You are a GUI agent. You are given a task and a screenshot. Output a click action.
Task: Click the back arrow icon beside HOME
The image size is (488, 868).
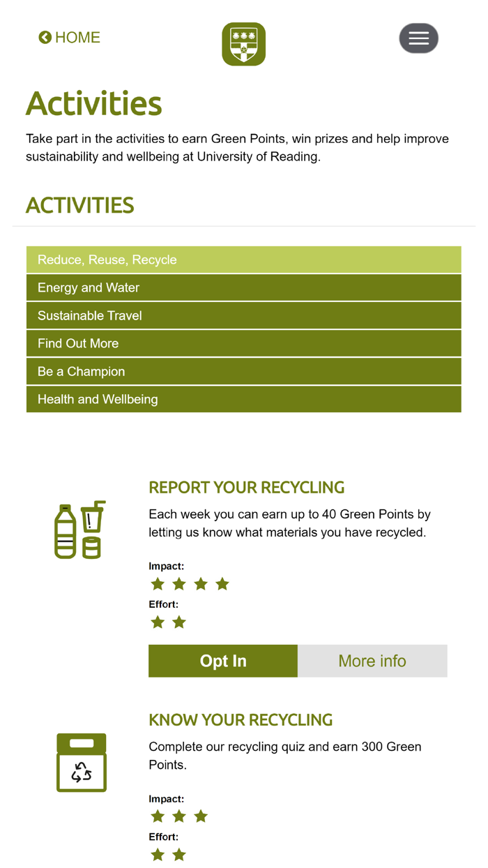[45, 38]
